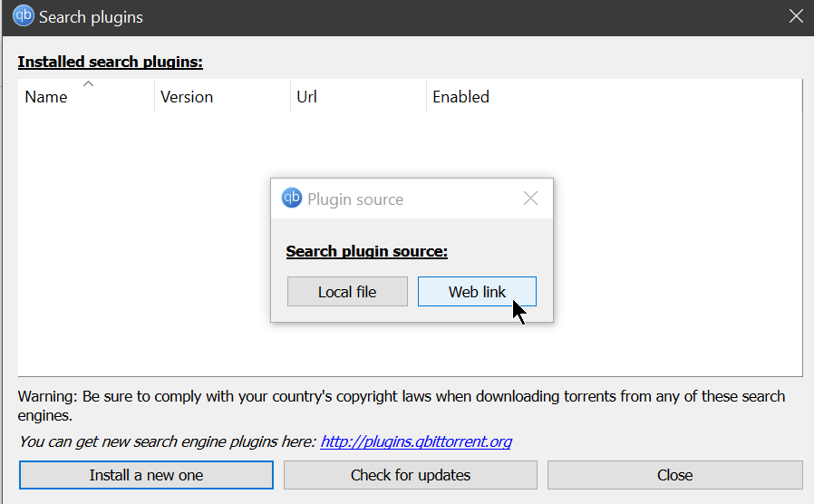
Task: Click the 'Installed search plugins:' heading
Action: 110,62
